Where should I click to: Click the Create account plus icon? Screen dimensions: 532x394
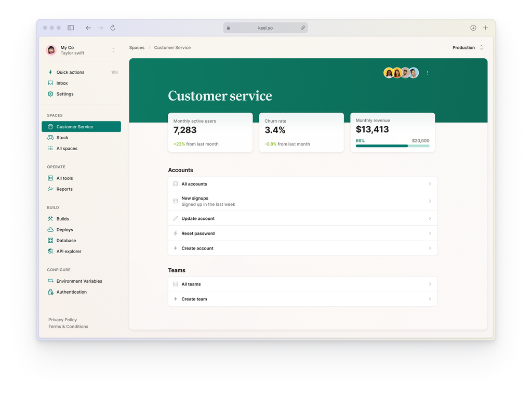(x=176, y=248)
